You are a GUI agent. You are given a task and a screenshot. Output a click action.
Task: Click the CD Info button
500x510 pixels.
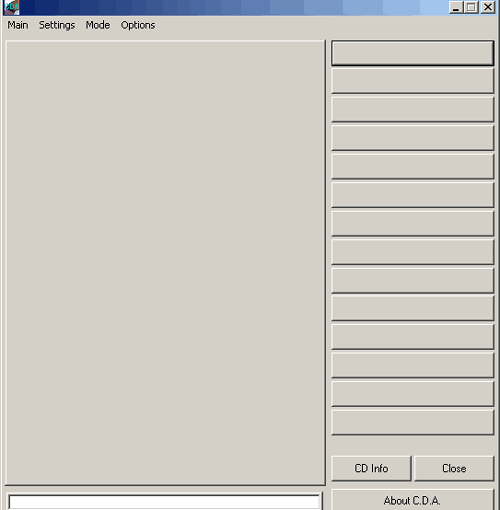371,468
